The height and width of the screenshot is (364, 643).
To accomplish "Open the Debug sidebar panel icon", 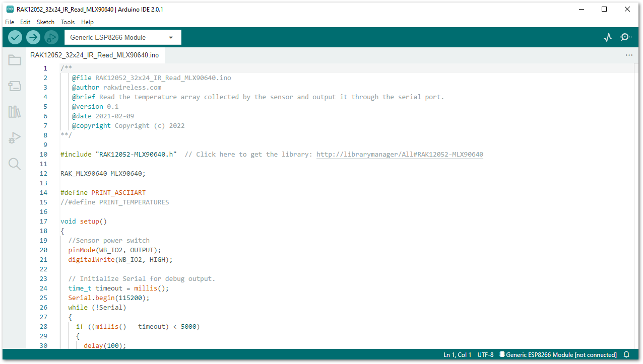I will tap(15, 138).
